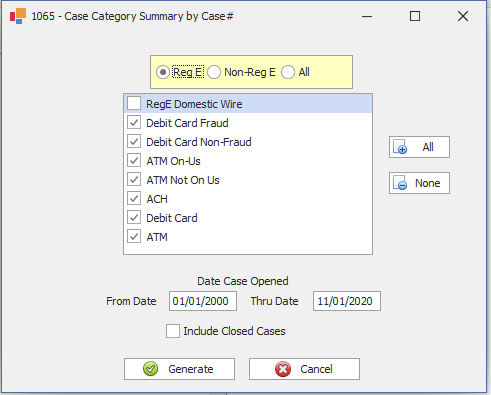
Task: Click the None button to clear categories
Action: coord(419,183)
